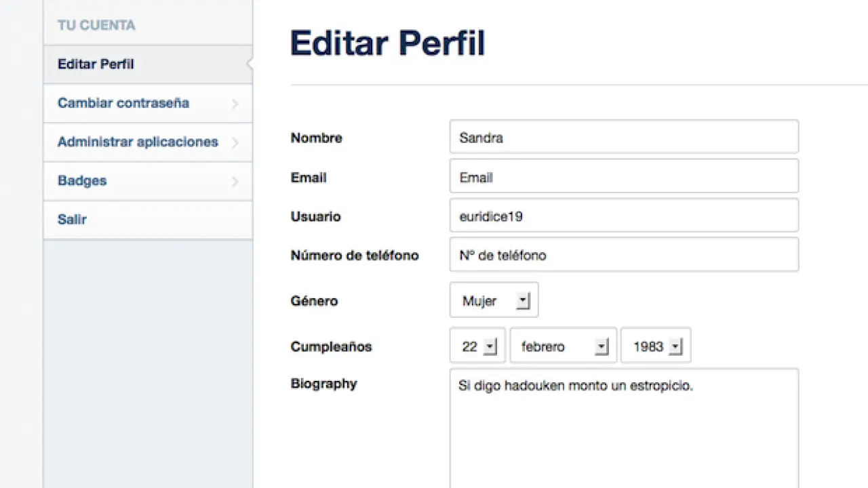Open the birthday month dropdown showing febrero

coord(563,346)
